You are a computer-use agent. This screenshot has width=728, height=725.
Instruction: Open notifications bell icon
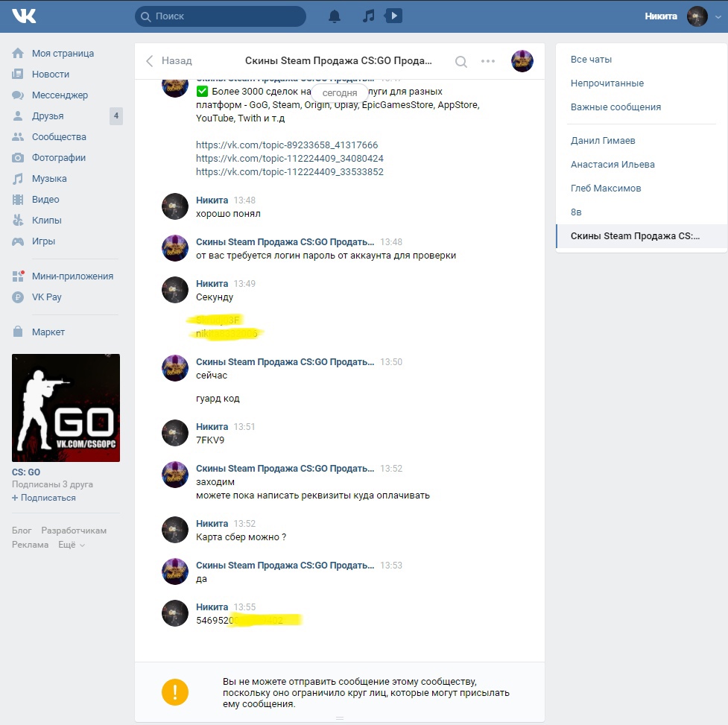pos(335,16)
